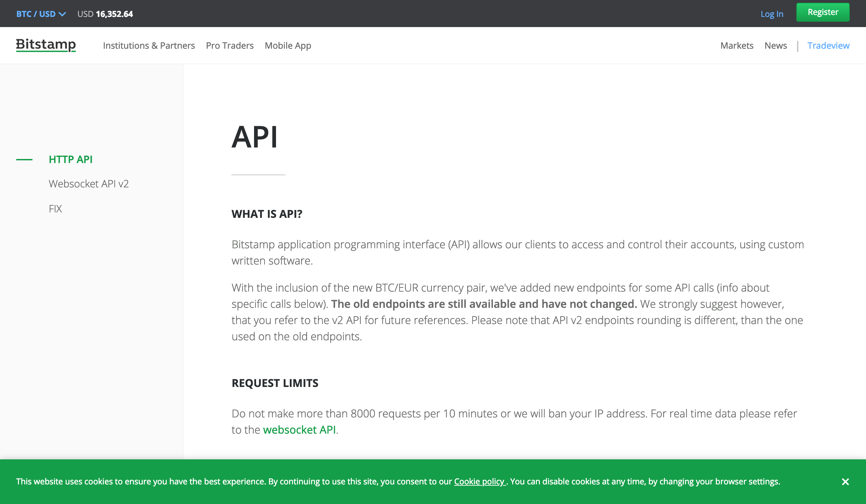Screen dimensions: 866x504
Task: Click the Register button
Action: point(822,13)
